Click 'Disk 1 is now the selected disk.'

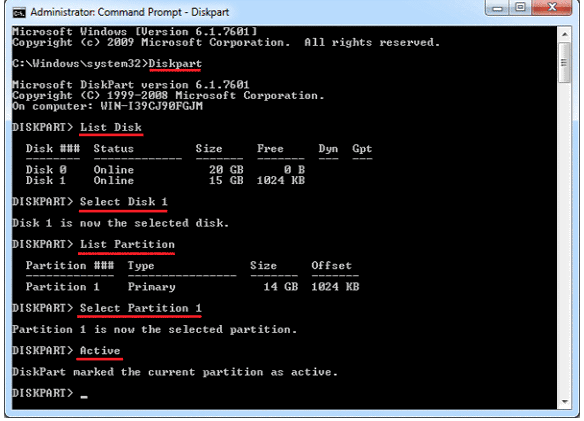click(x=120, y=223)
